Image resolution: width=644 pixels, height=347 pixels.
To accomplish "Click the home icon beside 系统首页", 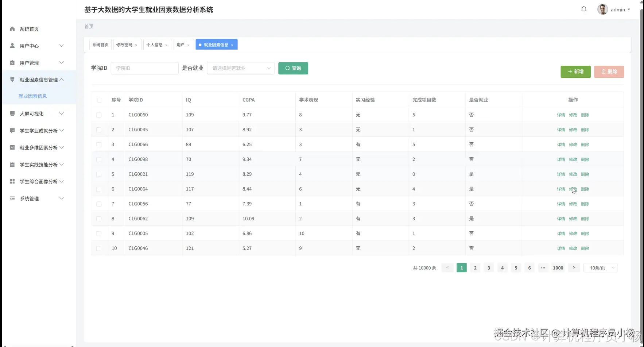I will point(12,29).
